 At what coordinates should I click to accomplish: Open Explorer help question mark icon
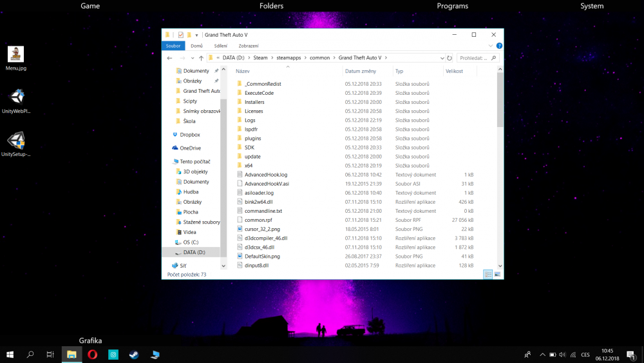(499, 46)
